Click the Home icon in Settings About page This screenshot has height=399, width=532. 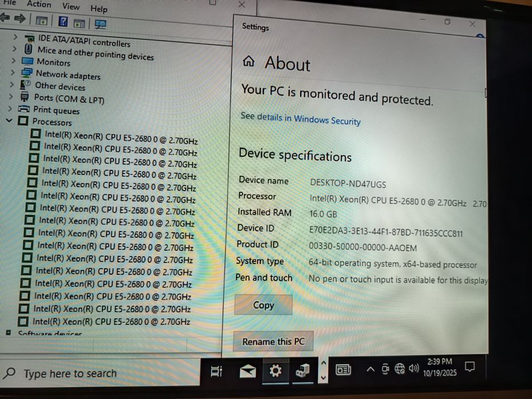tap(249, 61)
